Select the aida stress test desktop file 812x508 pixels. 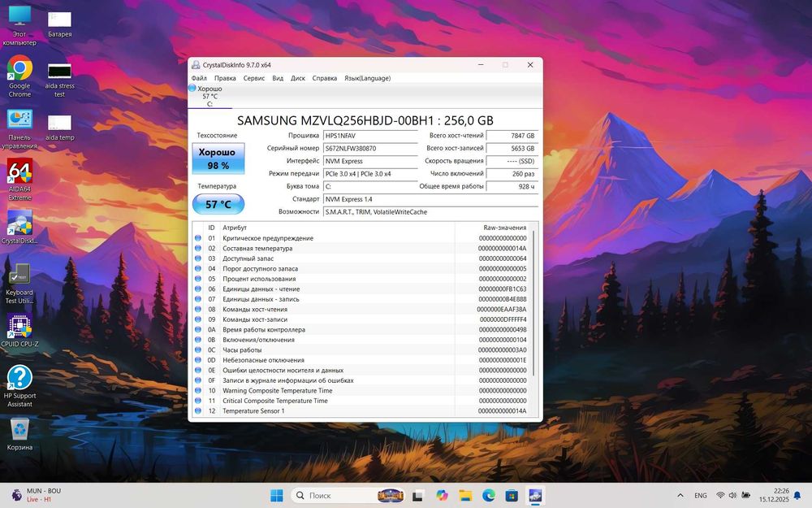tap(59, 80)
